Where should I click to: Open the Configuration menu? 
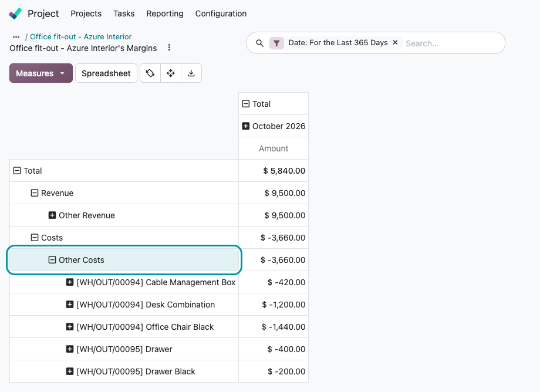pos(221,13)
